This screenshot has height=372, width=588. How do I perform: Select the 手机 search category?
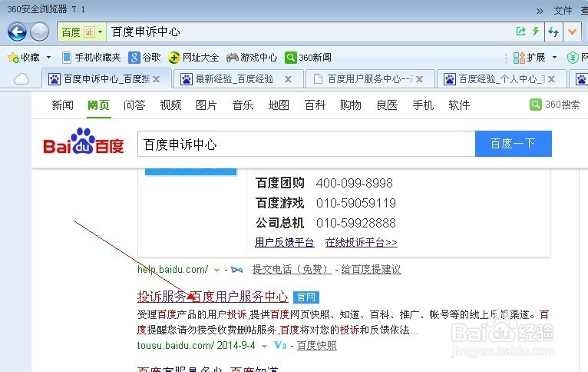pos(423,105)
